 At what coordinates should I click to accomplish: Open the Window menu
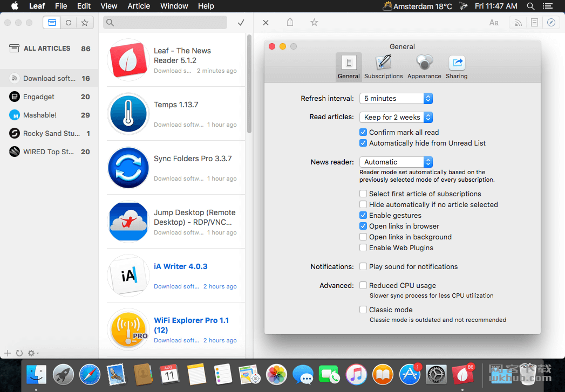174,6
